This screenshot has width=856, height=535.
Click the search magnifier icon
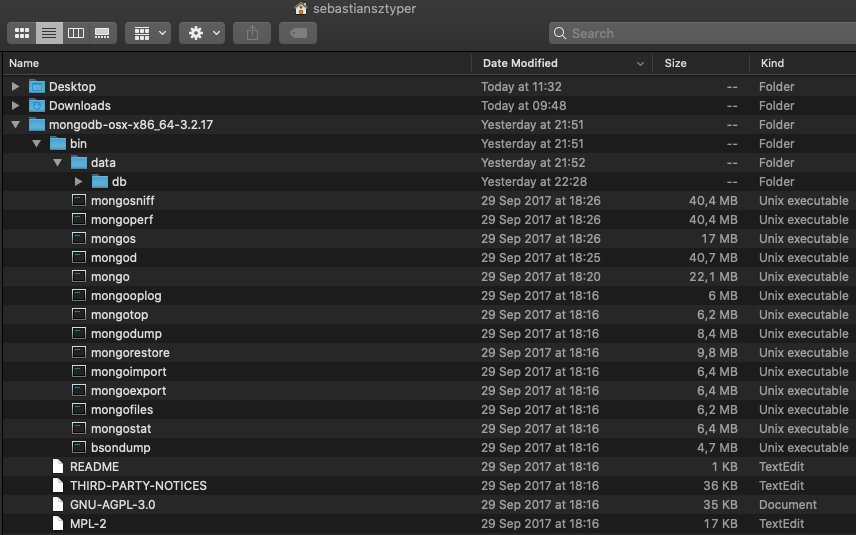(560, 33)
